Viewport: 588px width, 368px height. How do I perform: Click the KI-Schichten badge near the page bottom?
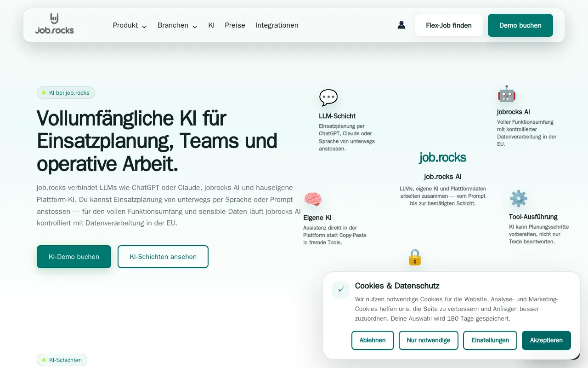tap(62, 360)
